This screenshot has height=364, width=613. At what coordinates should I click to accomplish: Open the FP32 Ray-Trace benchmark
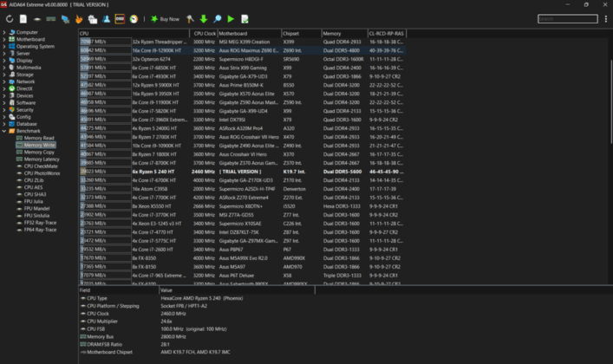pos(40,223)
